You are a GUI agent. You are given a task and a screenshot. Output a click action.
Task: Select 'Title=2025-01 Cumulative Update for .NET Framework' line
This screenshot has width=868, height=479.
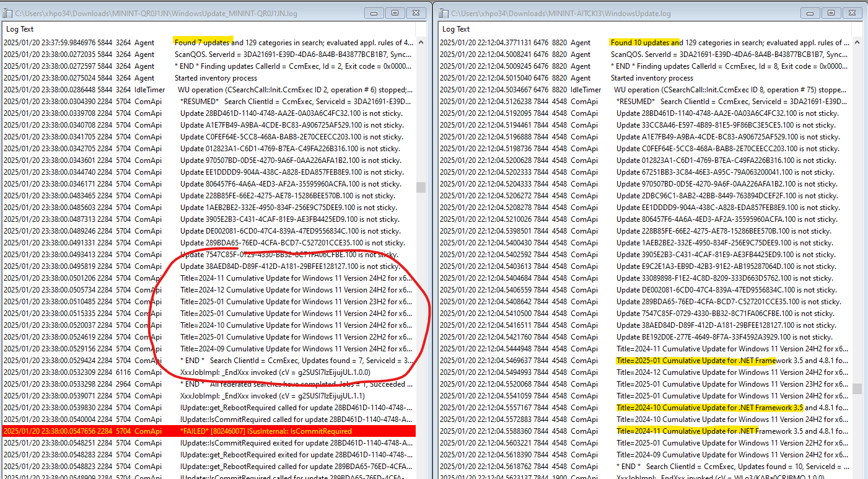pos(645,361)
